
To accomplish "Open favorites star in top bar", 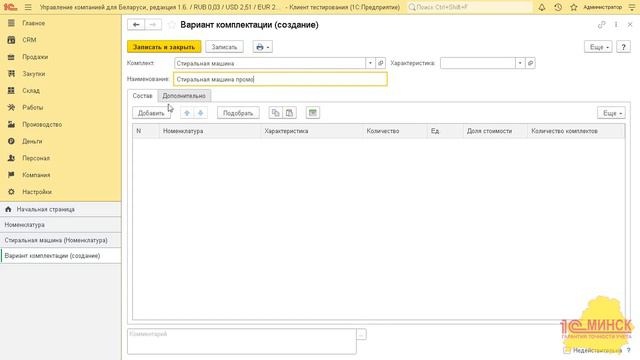I will (573, 7).
